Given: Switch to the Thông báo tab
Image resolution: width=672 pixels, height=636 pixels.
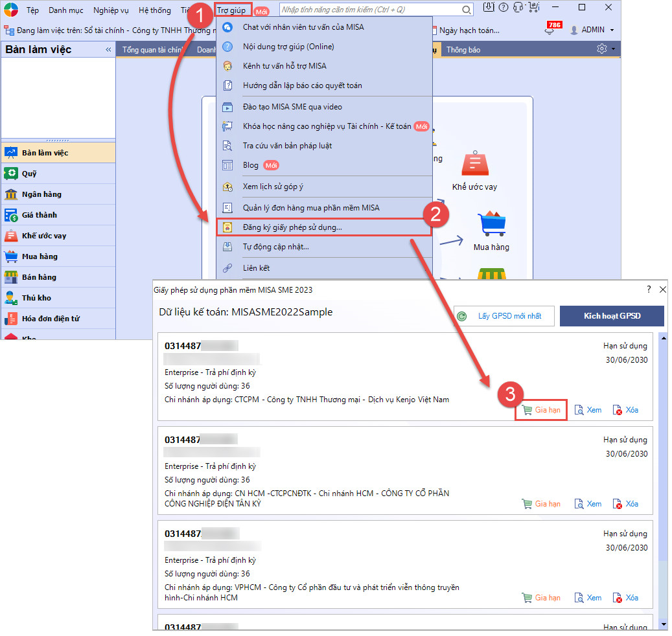Looking at the screenshot, I should (x=463, y=50).
